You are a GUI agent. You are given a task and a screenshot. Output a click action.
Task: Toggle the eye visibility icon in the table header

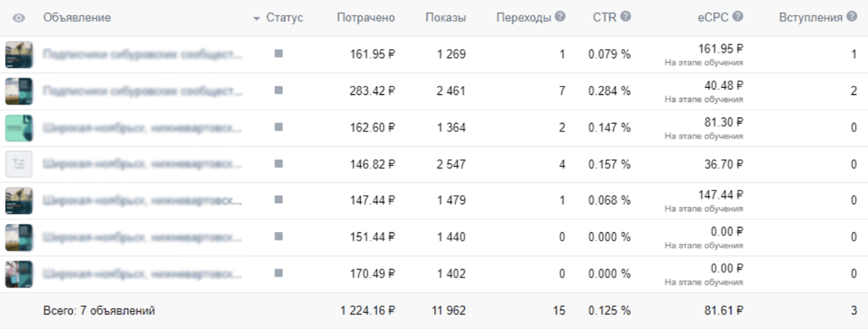pyautogui.click(x=19, y=18)
